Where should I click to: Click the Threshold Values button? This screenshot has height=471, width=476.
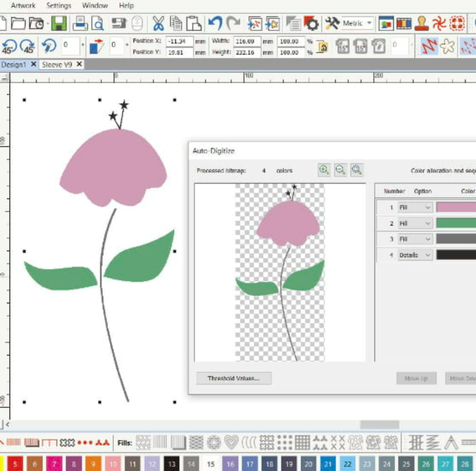[233, 378]
